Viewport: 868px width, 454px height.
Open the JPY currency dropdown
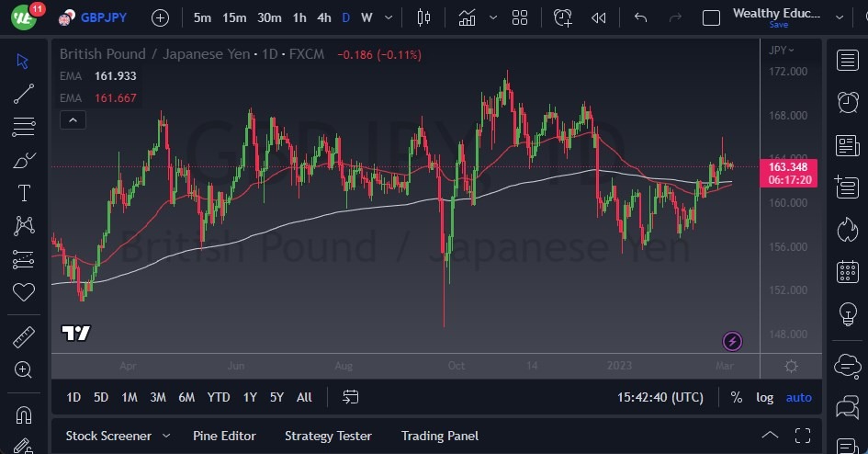[x=782, y=50]
